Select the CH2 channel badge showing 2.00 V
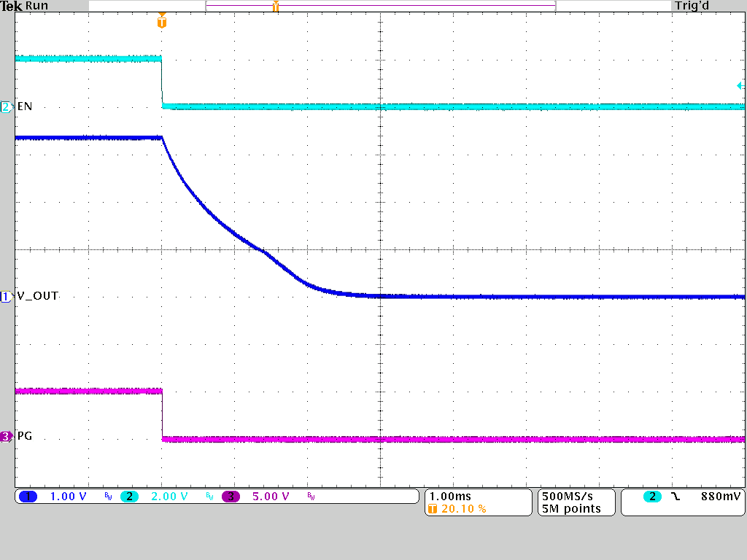Image resolution: width=747 pixels, height=560 pixels. click(x=128, y=496)
